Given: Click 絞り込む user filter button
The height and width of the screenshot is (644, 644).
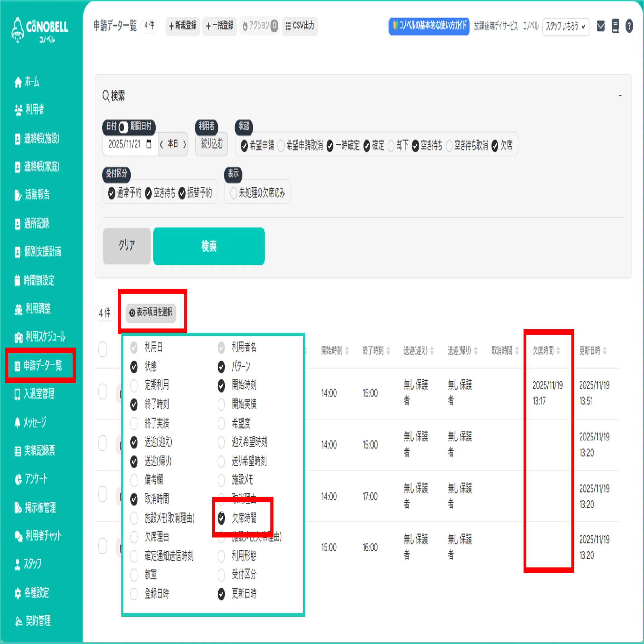Looking at the screenshot, I should click(212, 144).
